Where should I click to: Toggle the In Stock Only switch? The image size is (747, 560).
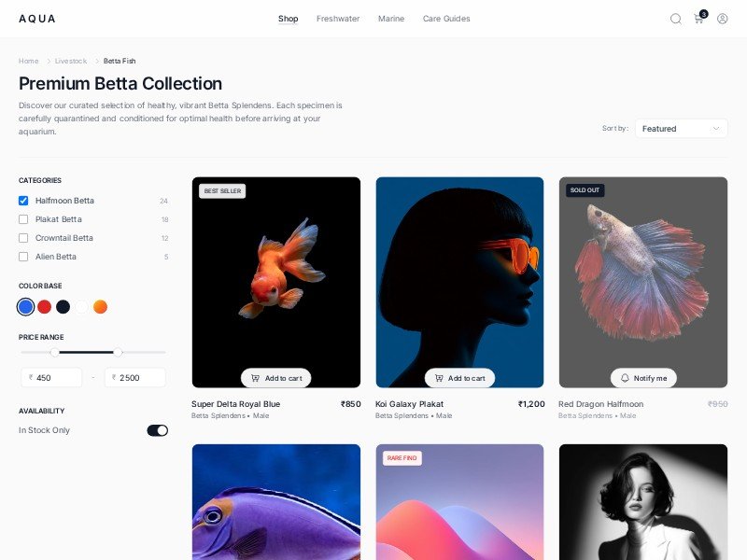click(x=157, y=430)
